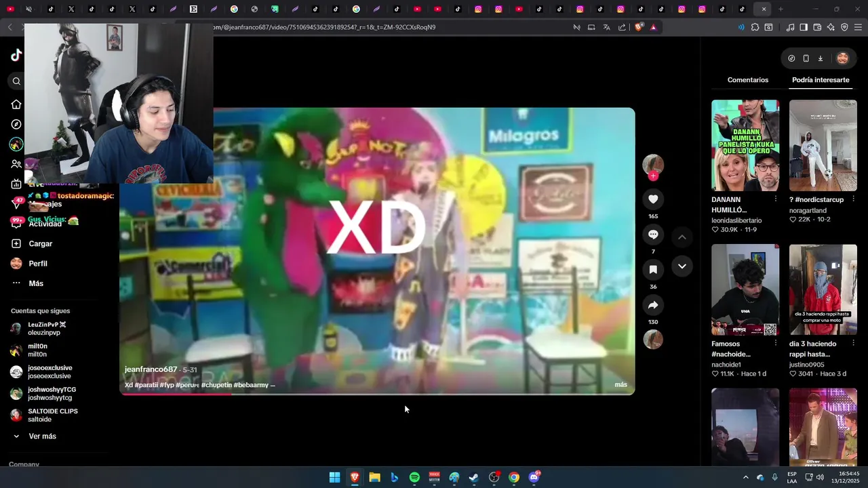Go to previous video with up chevron
The height and width of the screenshot is (488, 868).
(682, 237)
